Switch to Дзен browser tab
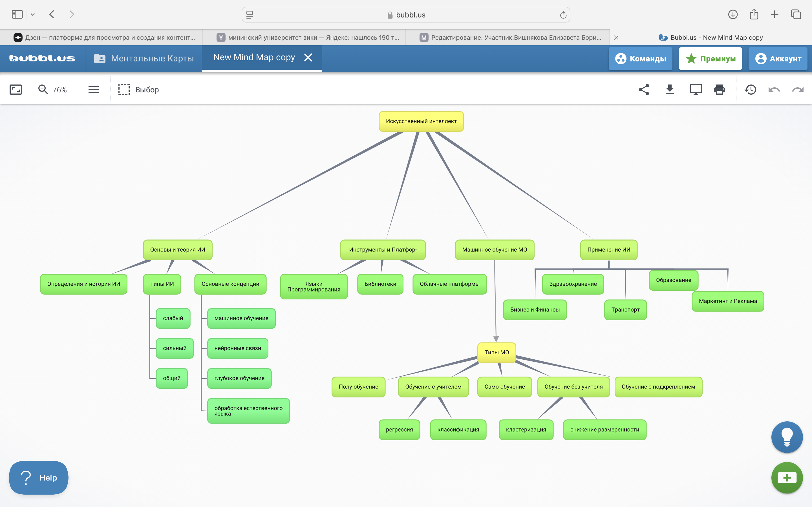Image resolution: width=812 pixels, height=507 pixels. (x=104, y=37)
